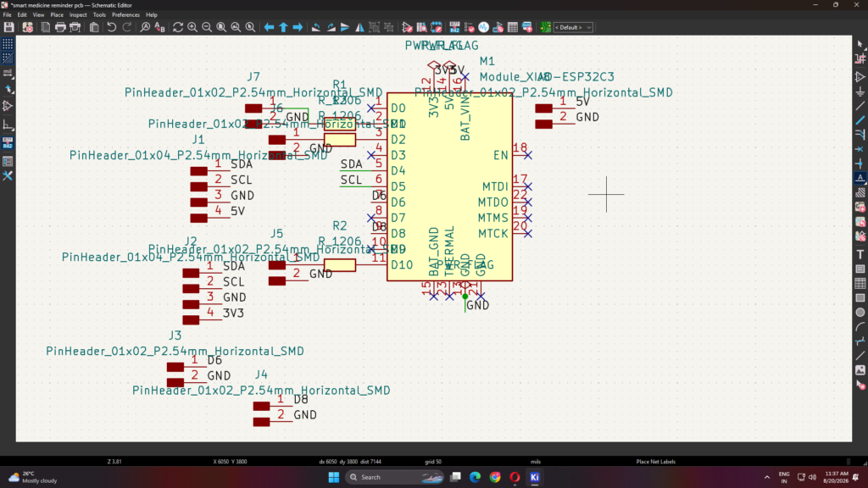868x488 pixels.
Task: Open the simulator icon
Action: coord(484,27)
